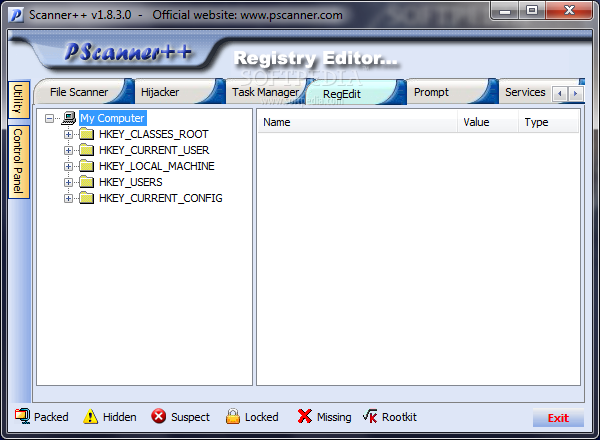Click the Rootkit legend icon
Screen dimensions: 600x440
pos(370,416)
